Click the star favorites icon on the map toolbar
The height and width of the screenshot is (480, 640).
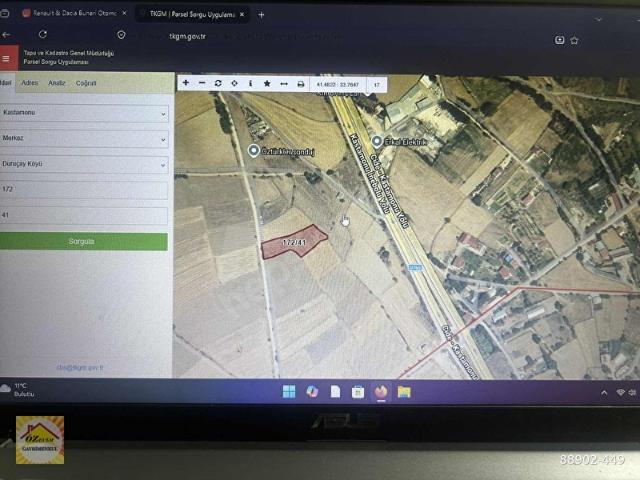coord(267,83)
